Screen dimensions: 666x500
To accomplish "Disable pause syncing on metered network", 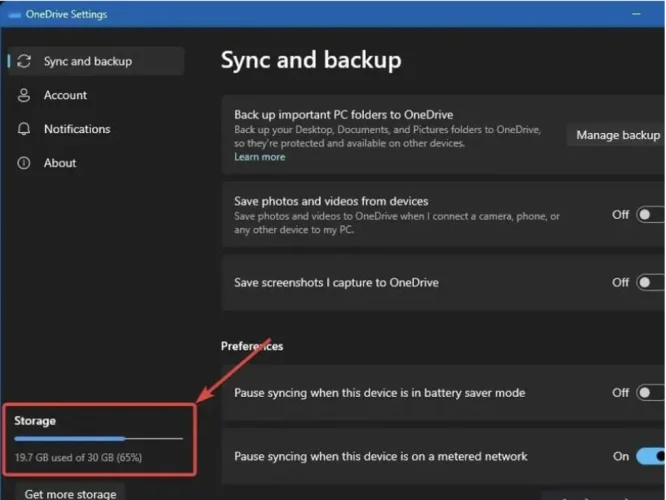I will click(x=650, y=456).
